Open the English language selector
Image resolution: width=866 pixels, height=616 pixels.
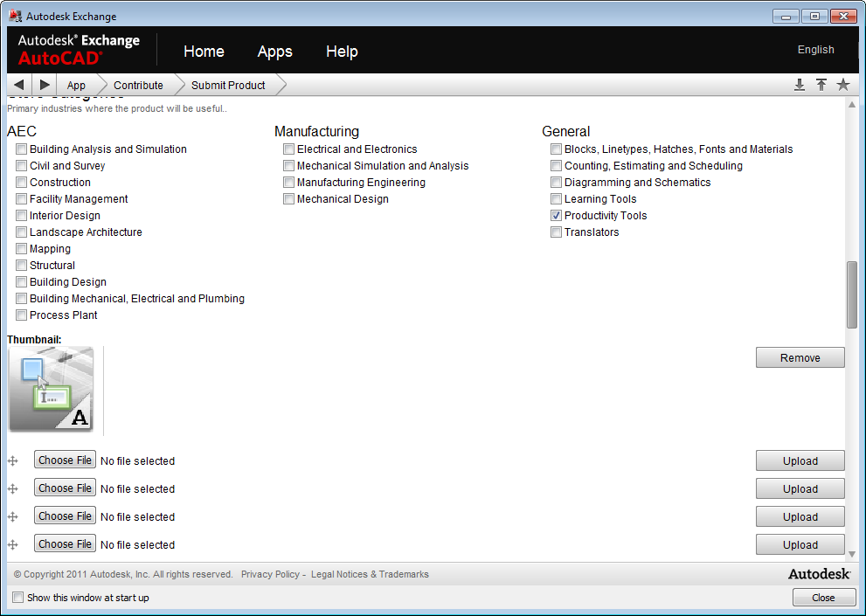pos(815,50)
